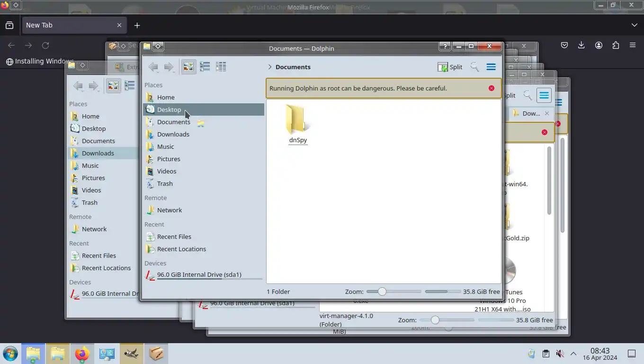Open search in the background Downloads Dolphin window
Screen dimensions: 644x364
(528, 95)
